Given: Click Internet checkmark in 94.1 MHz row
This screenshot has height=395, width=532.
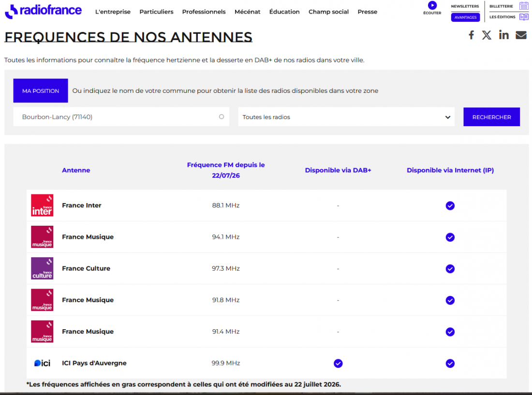Looking at the screenshot, I should pyautogui.click(x=450, y=237).
